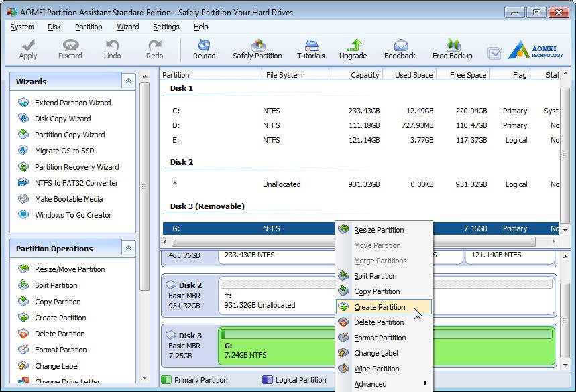Choose Change Label in context menu
The image size is (576, 392).
click(384, 353)
